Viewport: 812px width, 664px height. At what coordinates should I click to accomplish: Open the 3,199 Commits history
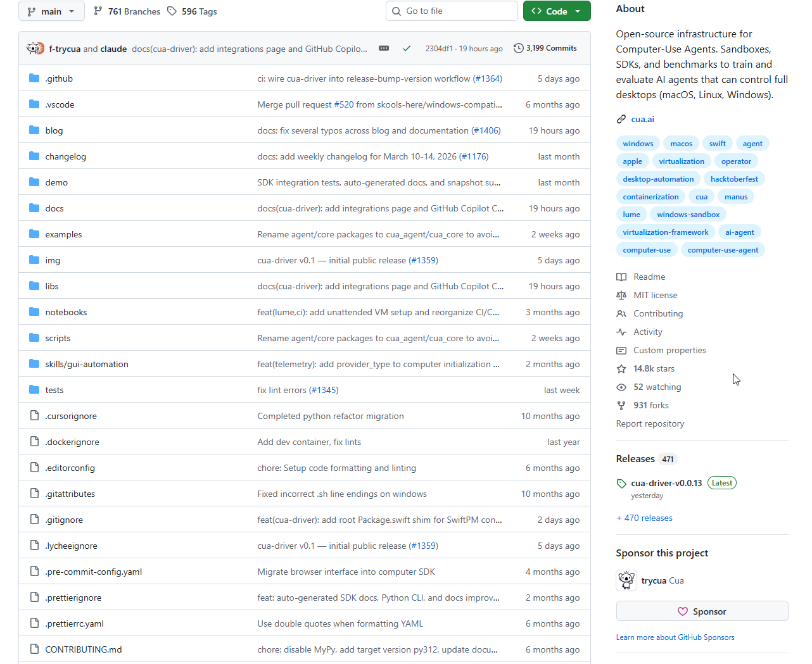pos(545,48)
